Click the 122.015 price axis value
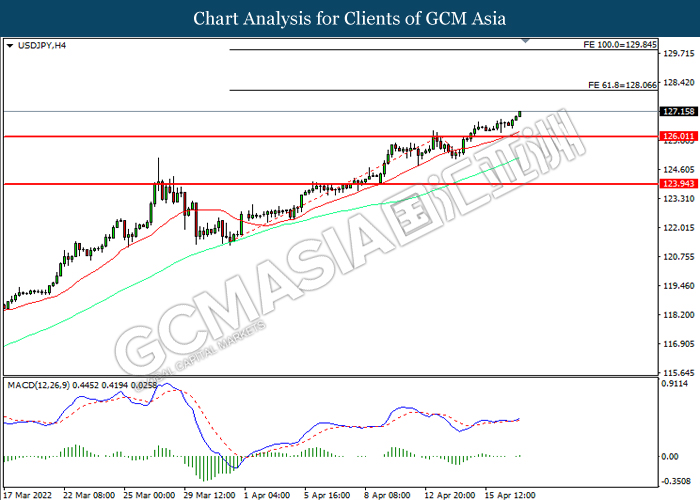 (x=679, y=228)
